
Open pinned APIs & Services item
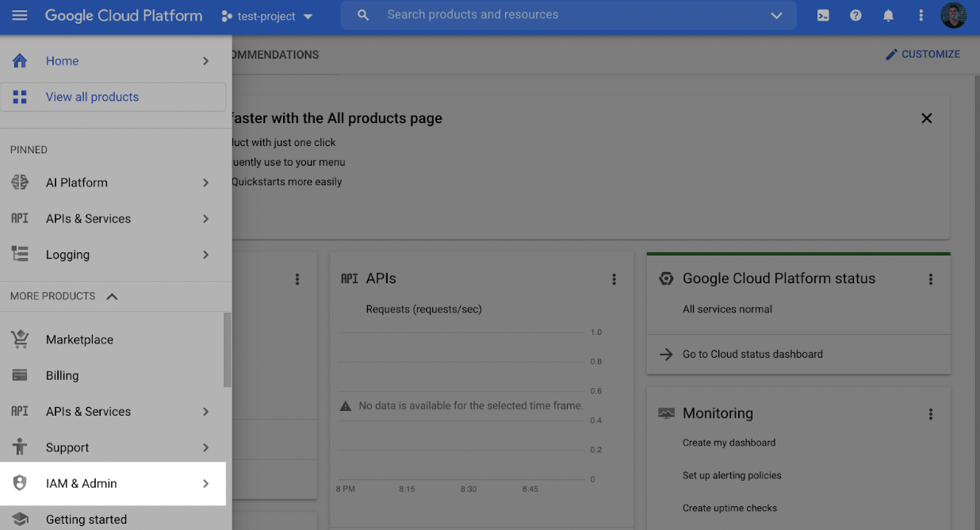pos(113,219)
